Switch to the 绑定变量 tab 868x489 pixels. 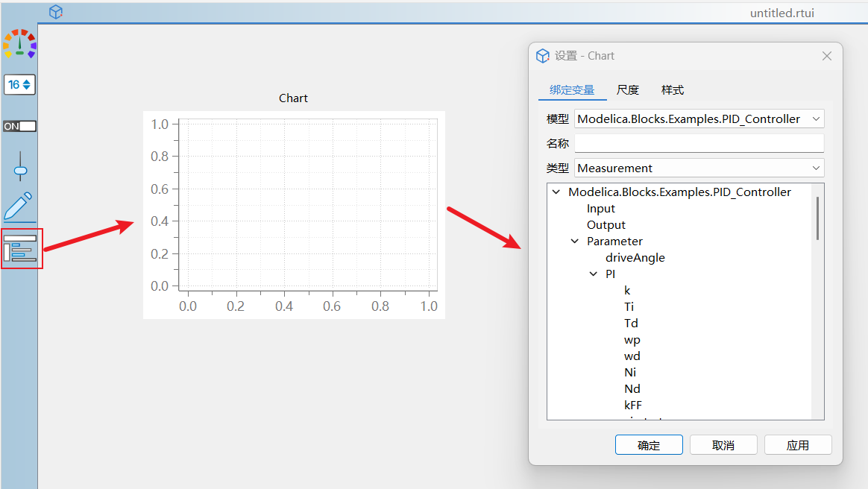click(572, 89)
